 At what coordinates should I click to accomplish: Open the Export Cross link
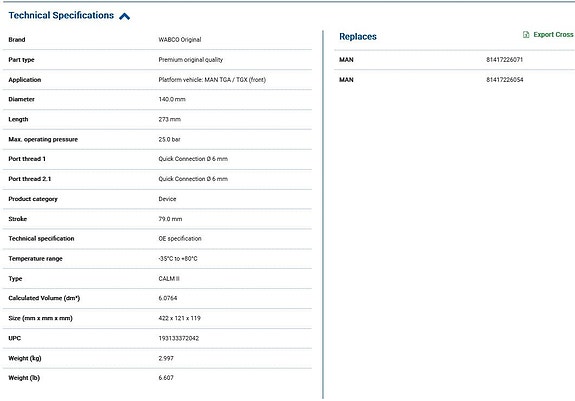pyautogui.click(x=553, y=34)
